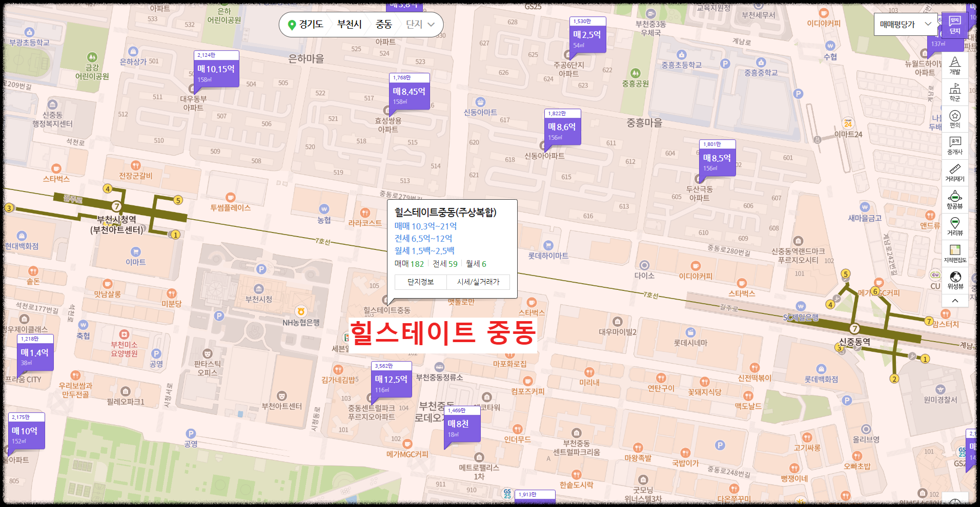Turn on the 편의 amenities layer
The image size is (980, 507).
(x=955, y=119)
